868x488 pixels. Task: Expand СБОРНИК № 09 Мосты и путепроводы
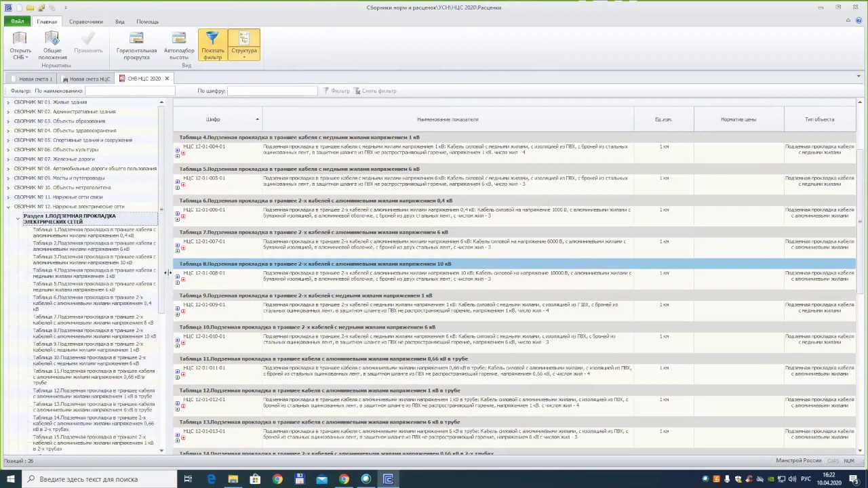coord(8,178)
